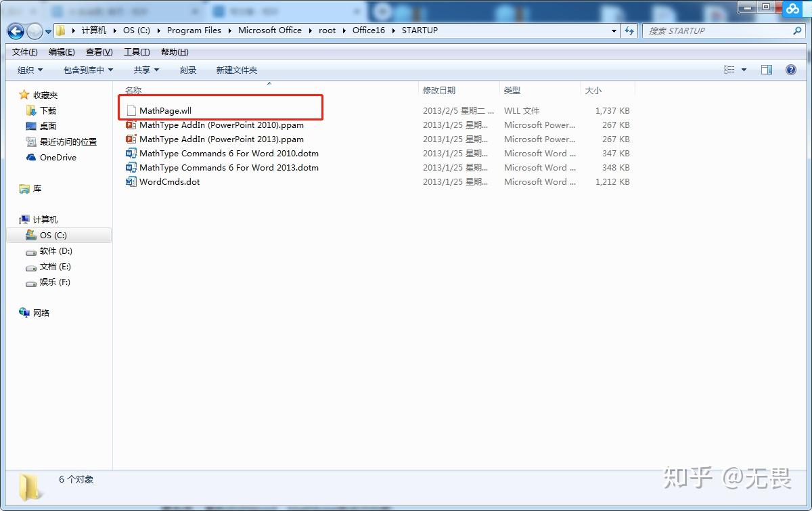The width and height of the screenshot is (812, 511).
Task: Select MathType Commands 6 For Word 2010.dotm icon
Action: (x=131, y=153)
